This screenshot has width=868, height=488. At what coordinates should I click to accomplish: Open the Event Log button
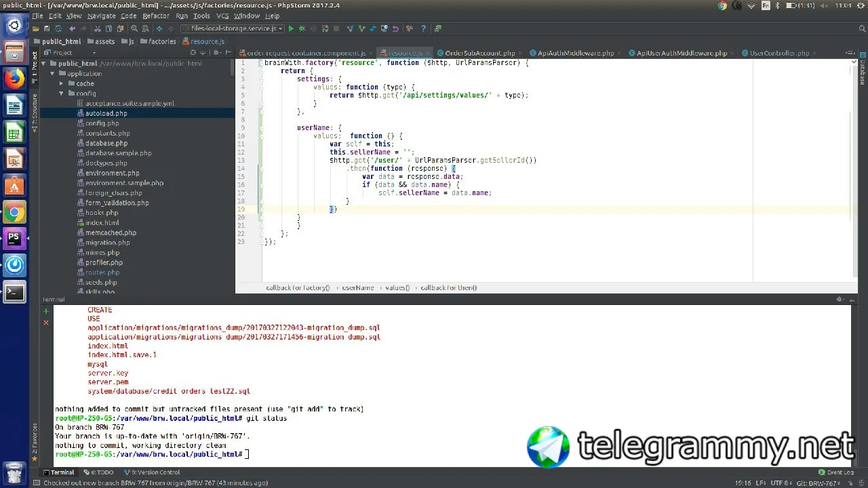coord(835,472)
